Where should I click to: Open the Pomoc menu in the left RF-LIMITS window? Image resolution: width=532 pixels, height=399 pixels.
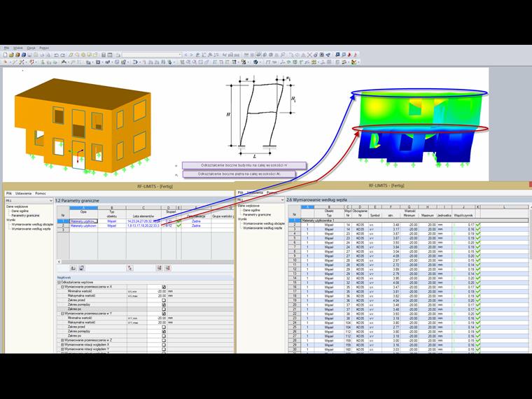(x=41, y=193)
